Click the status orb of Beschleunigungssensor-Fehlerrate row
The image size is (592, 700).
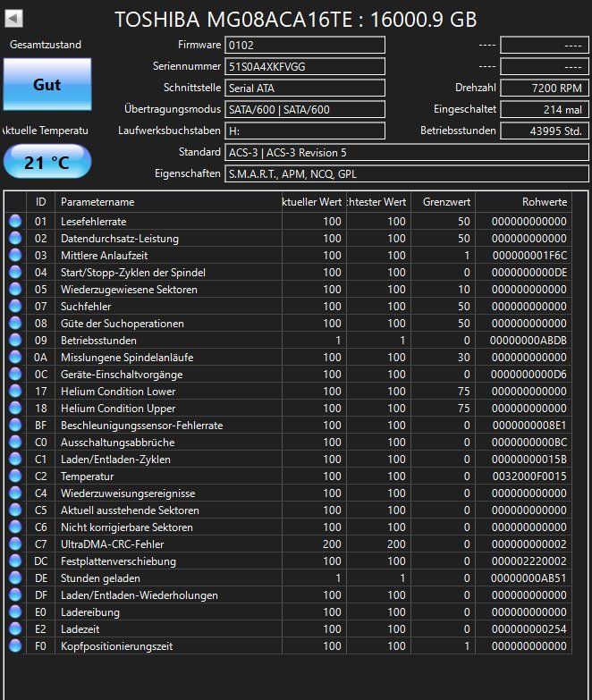15,425
